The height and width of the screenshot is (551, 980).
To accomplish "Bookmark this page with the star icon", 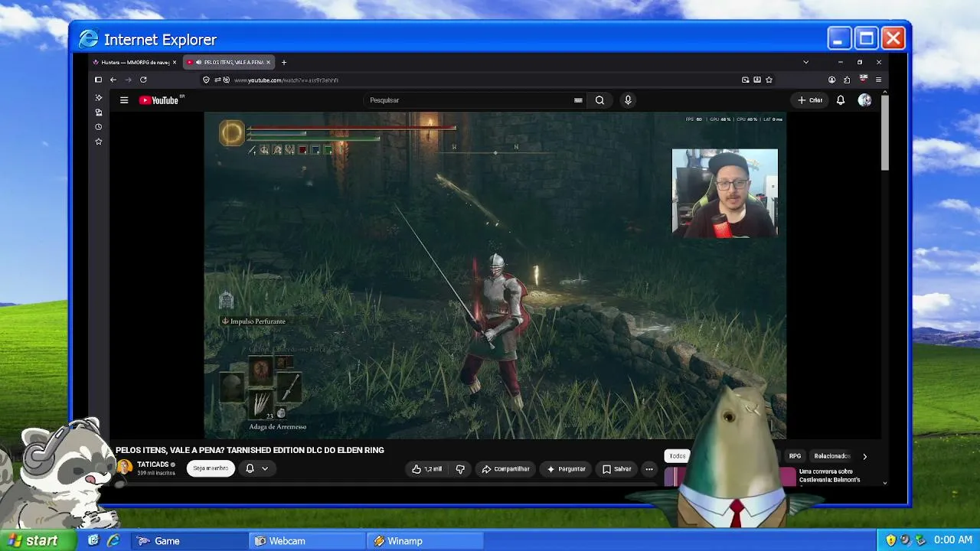I will [769, 80].
